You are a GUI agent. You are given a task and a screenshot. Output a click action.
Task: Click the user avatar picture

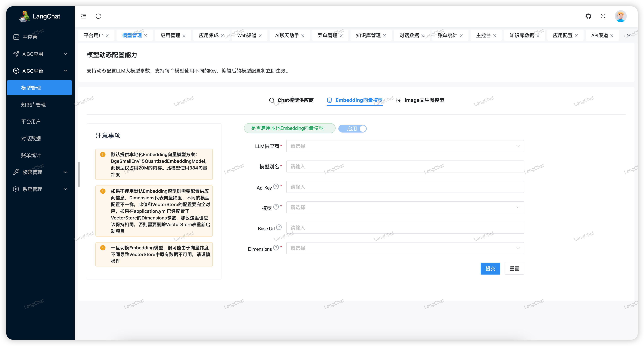point(621,16)
